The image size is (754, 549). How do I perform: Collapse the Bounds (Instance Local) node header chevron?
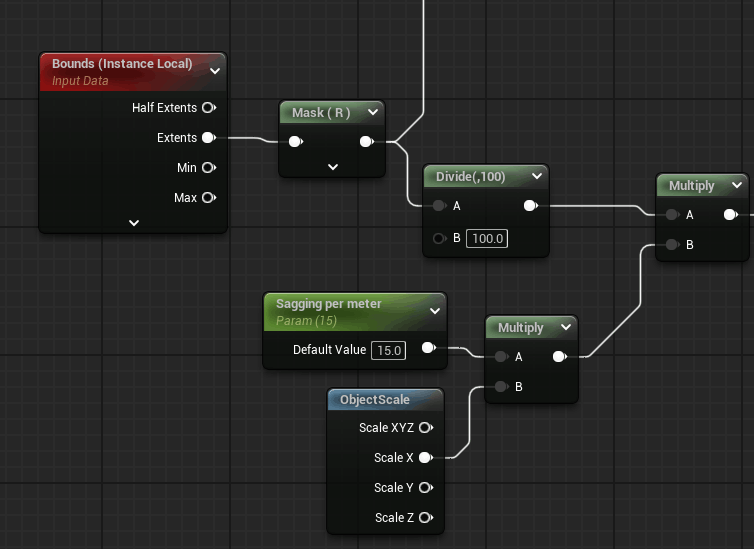point(215,71)
